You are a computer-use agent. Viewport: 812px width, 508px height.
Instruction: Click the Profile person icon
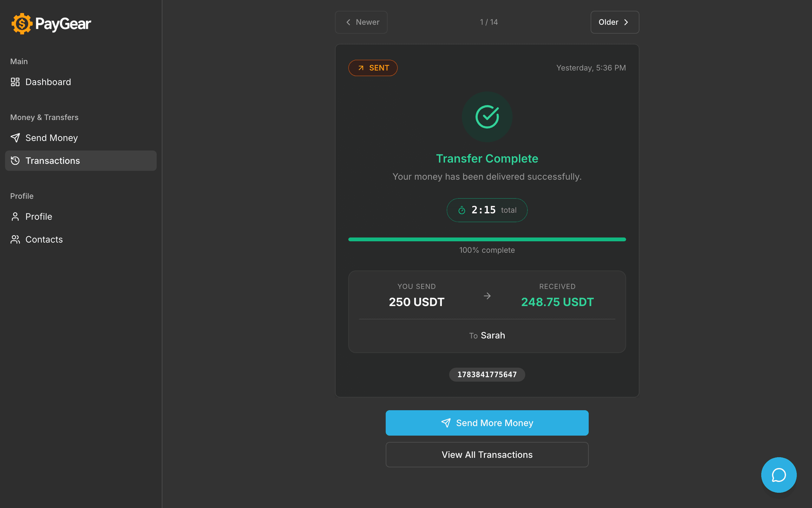[x=15, y=217]
